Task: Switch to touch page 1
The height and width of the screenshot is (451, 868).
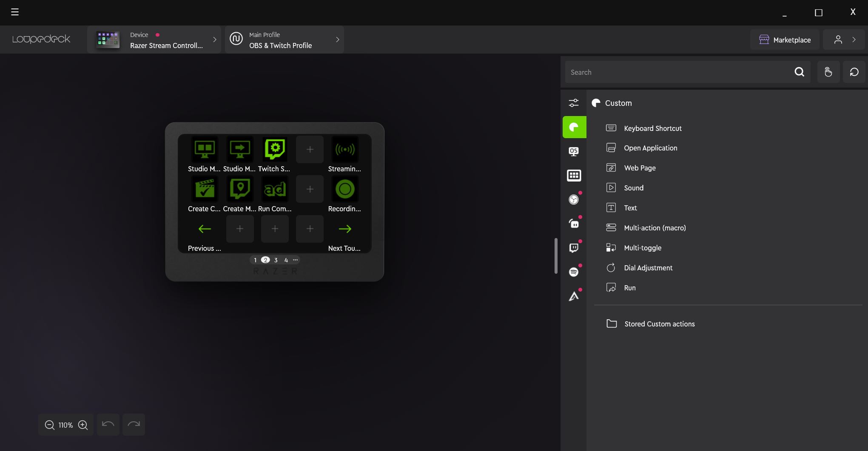Action: pyautogui.click(x=255, y=260)
